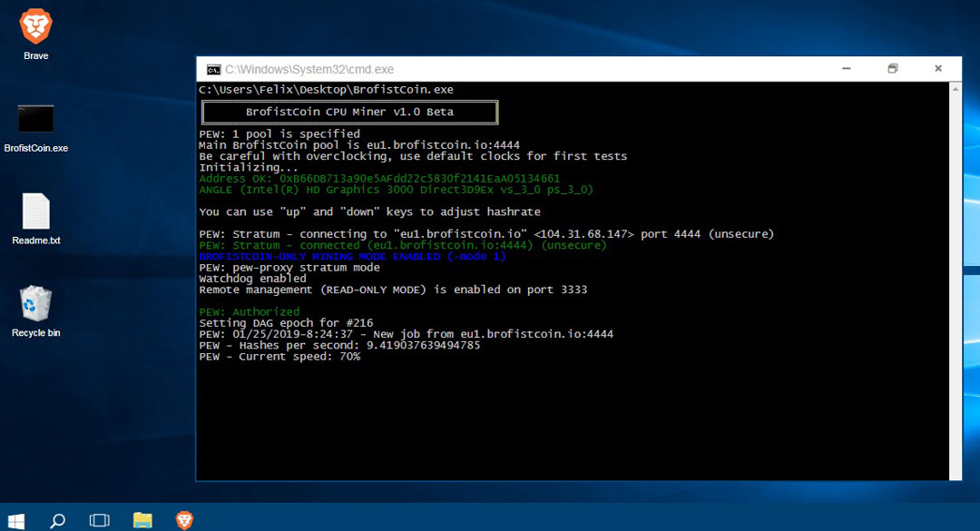Click the Hashes per second line
Viewport: 980px width, 531px height.
(339, 345)
